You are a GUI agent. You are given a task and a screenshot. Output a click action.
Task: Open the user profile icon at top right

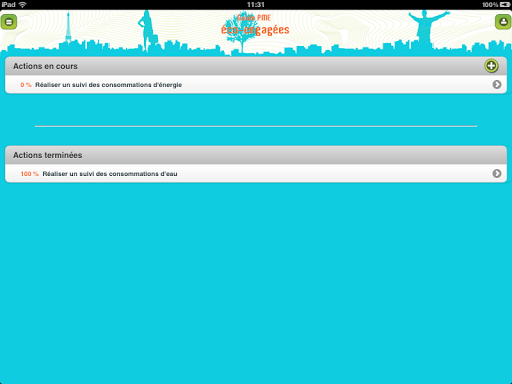(x=503, y=22)
